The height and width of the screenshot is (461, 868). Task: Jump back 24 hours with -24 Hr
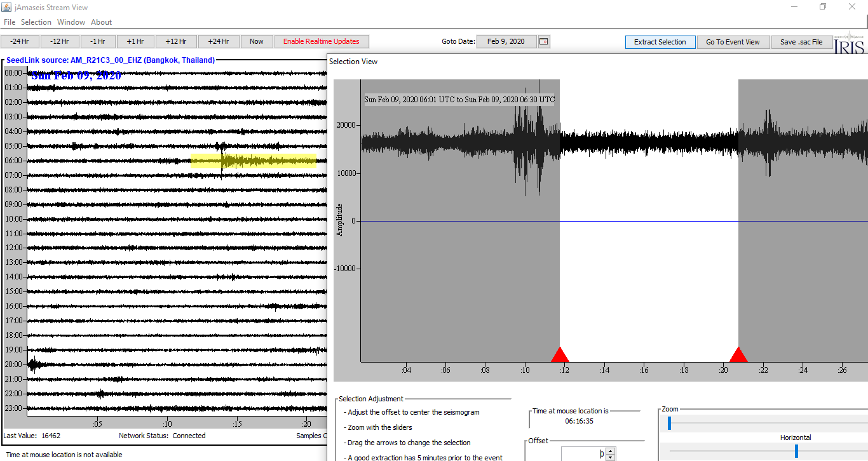click(20, 41)
